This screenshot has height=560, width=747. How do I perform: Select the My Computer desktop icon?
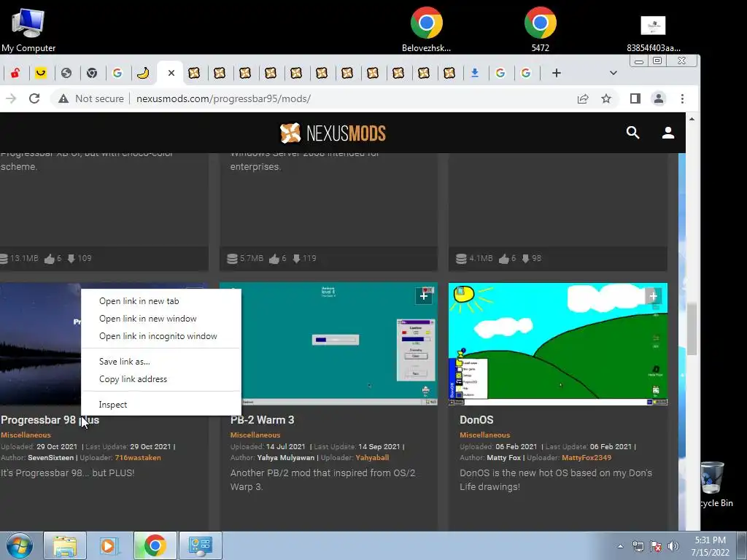click(x=28, y=29)
